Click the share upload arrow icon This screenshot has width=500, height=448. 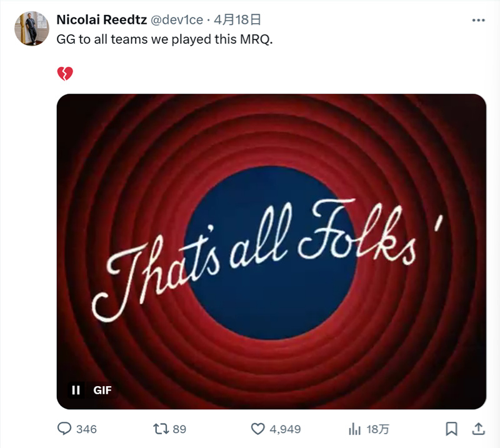(x=478, y=429)
